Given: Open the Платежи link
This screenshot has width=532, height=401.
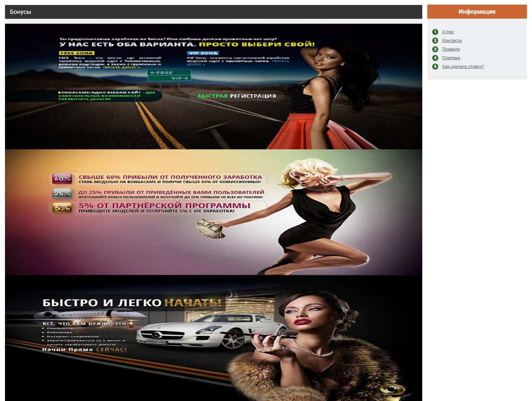Looking at the screenshot, I should point(451,58).
